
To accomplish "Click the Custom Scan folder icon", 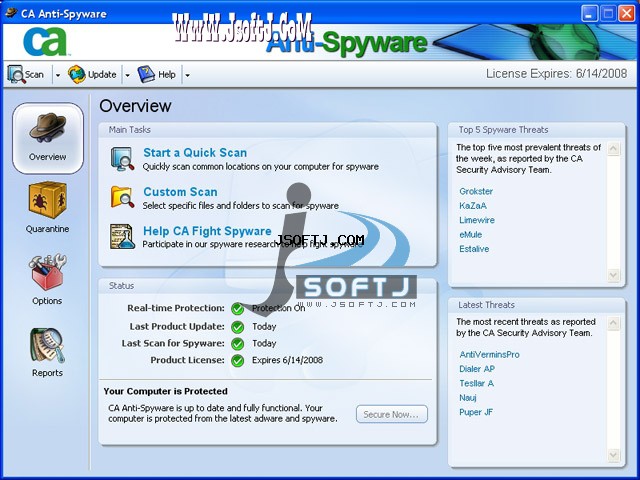I will click(x=122, y=196).
